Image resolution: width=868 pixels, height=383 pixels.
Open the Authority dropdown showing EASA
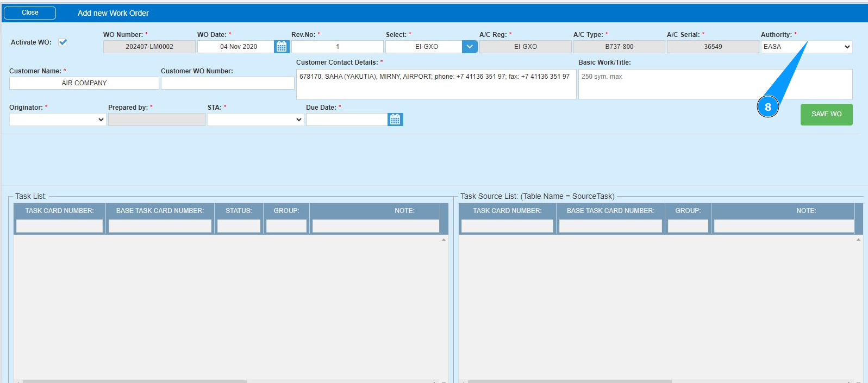(x=807, y=47)
